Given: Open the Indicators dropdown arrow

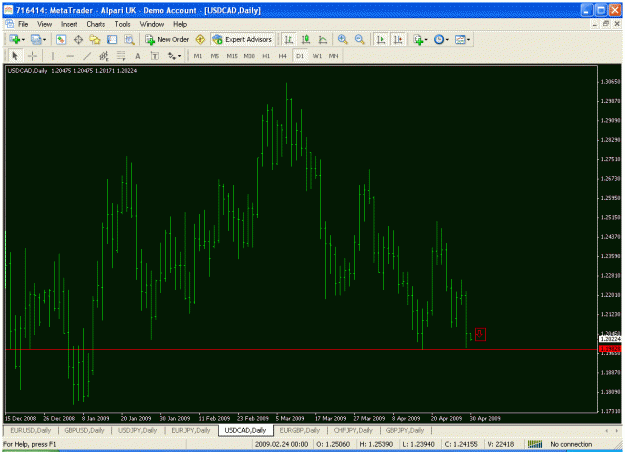Looking at the screenshot, I should click(426, 39).
